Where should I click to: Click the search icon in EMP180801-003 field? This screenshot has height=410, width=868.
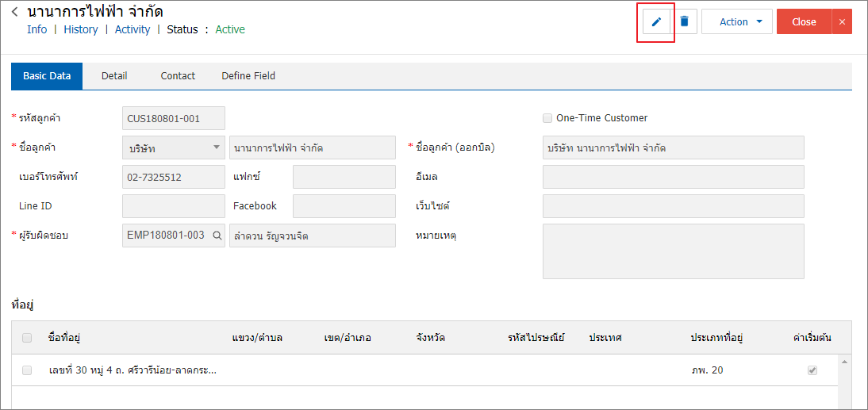pos(217,236)
